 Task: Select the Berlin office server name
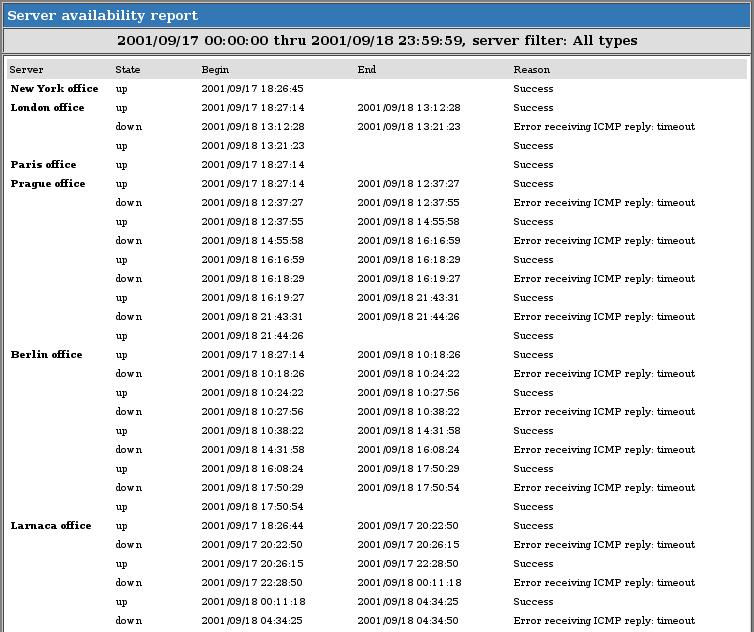[x=47, y=354]
